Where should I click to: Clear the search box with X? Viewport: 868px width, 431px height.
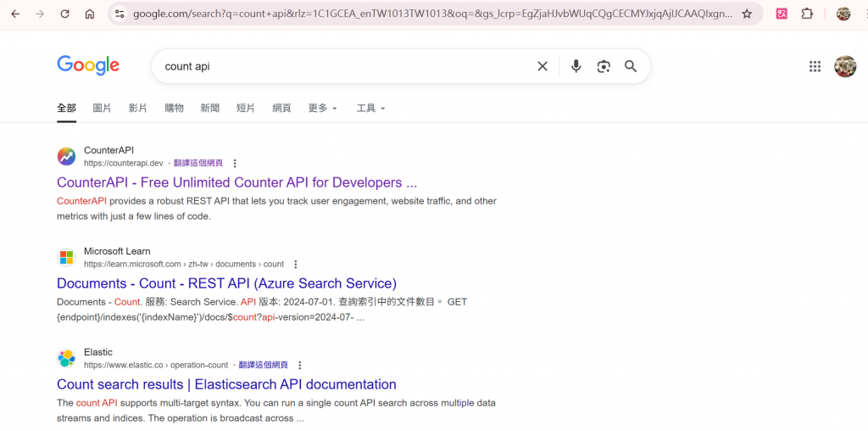click(542, 66)
